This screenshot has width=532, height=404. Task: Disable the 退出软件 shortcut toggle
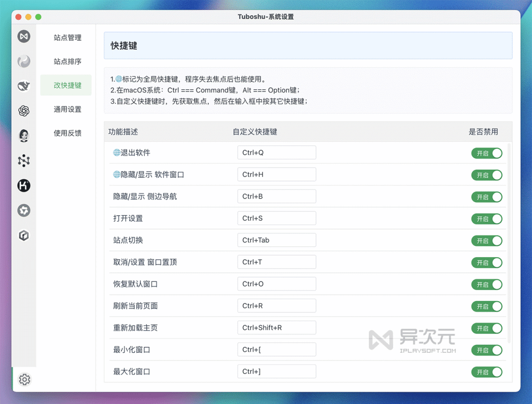(487, 153)
